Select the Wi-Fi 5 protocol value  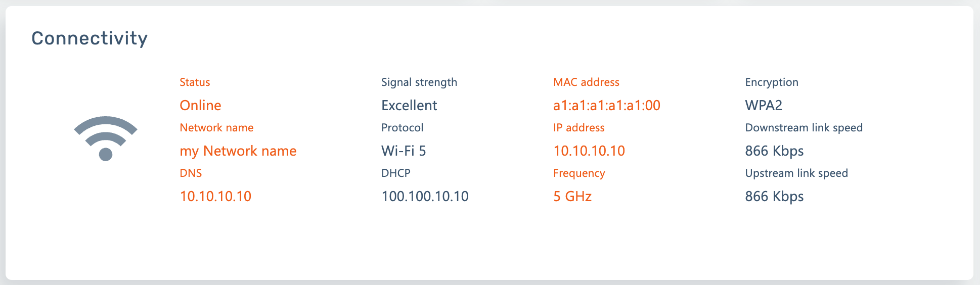(x=403, y=151)
